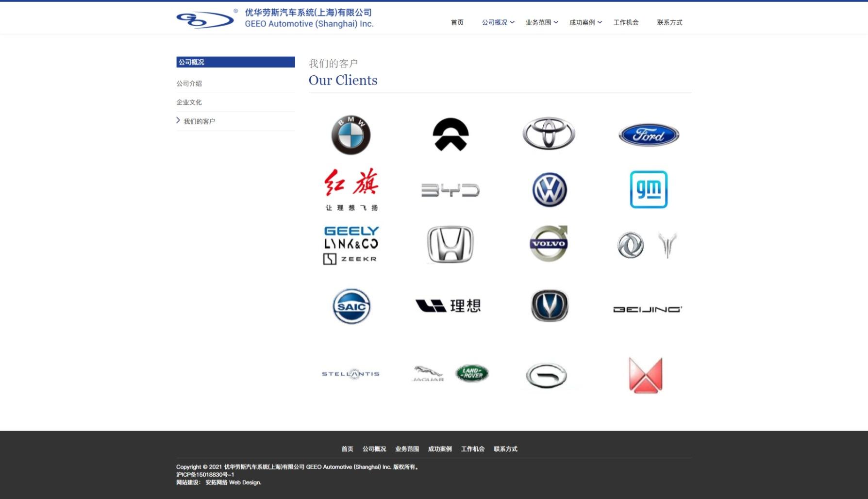The width and height of the screenshot is (868, 499).
Task: Click the 沪ICP备15018830号-1 footer link
Action: coord(205,475)
